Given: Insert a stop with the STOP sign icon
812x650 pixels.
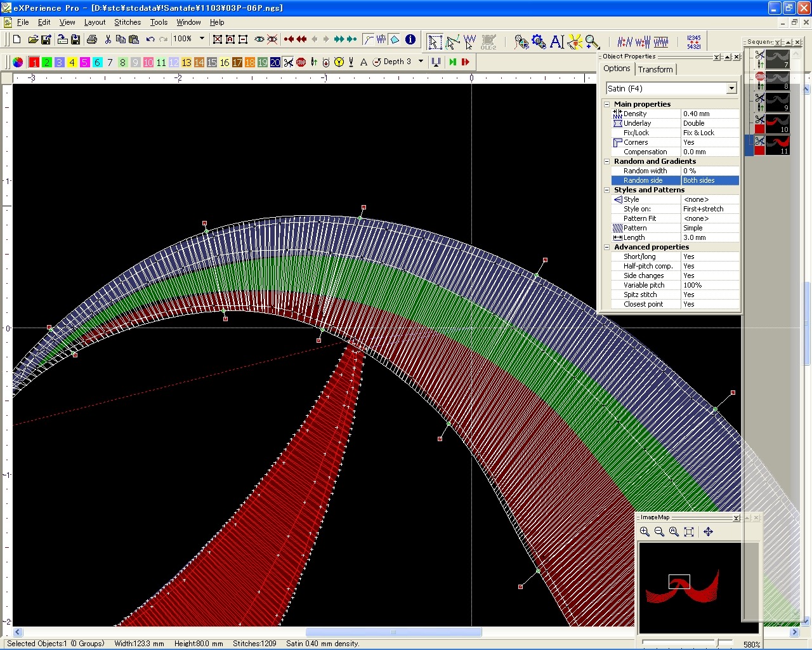Looking at the screenshot, I should (301, 62).
